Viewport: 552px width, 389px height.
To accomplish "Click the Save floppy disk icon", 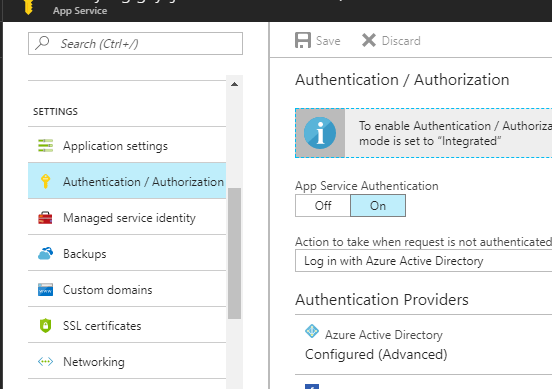I will [x=303, y=40].
